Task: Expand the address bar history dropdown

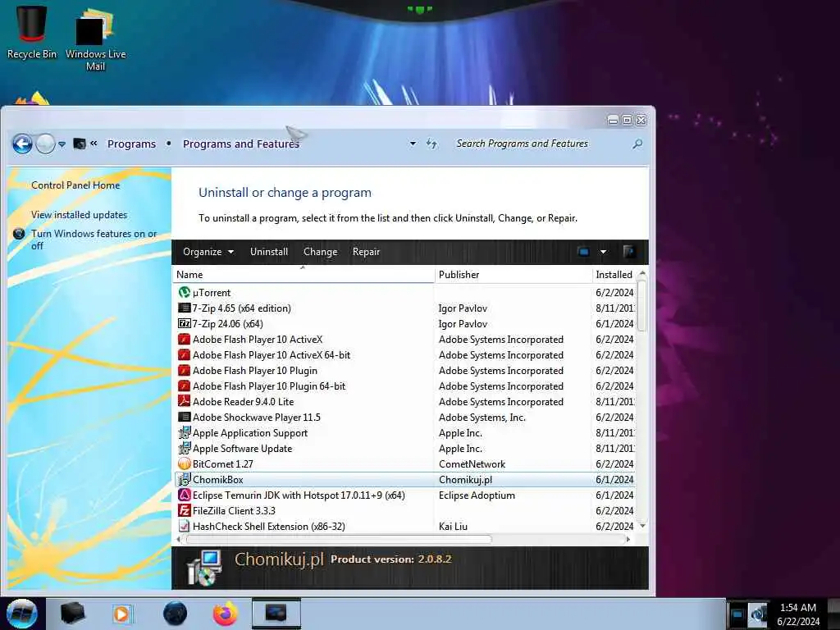Action: [413, 144]
